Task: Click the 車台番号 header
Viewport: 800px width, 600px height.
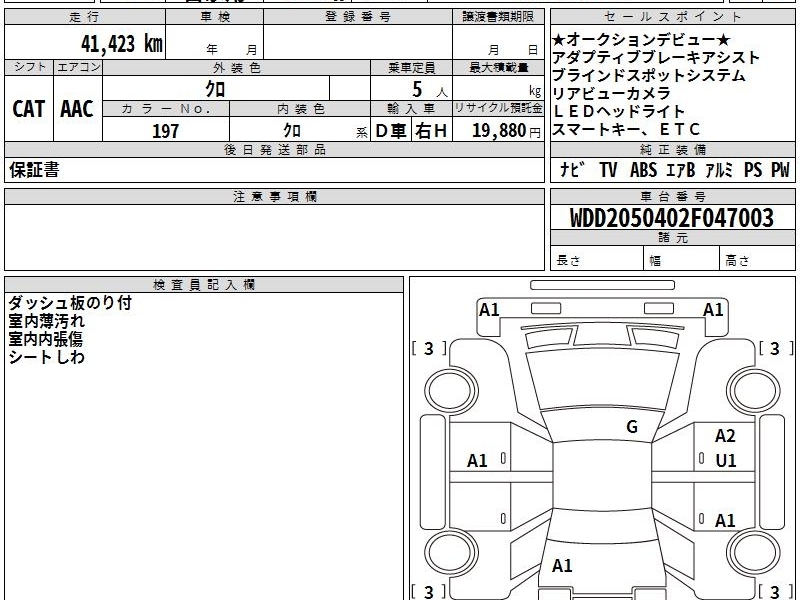Action: click(672, 196)
